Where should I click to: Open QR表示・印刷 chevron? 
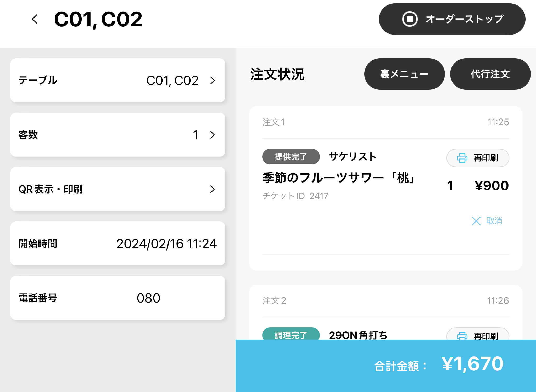(x=213, y=189)
